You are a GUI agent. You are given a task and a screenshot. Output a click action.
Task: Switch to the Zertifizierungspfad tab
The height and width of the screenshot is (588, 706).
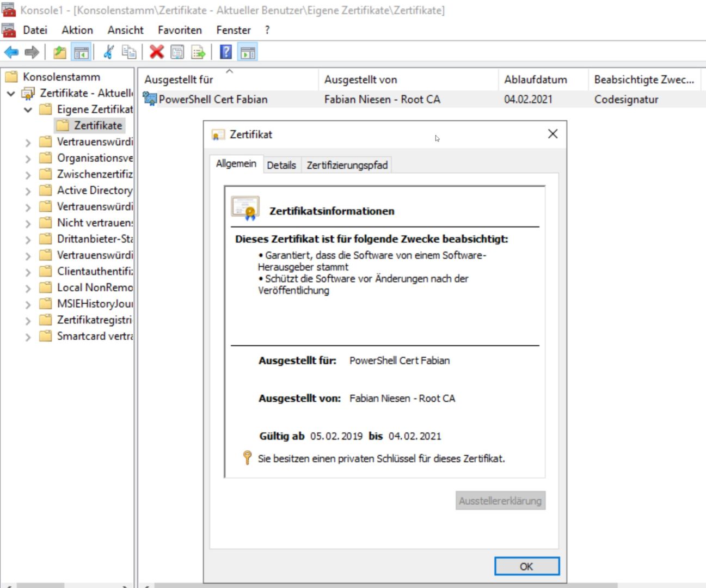pyautogui.click(x=347, y=165)
